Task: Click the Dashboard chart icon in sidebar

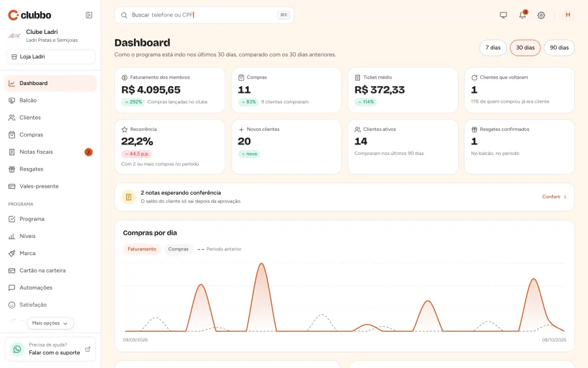Action: pyautogui.click(x=12, y=83)
